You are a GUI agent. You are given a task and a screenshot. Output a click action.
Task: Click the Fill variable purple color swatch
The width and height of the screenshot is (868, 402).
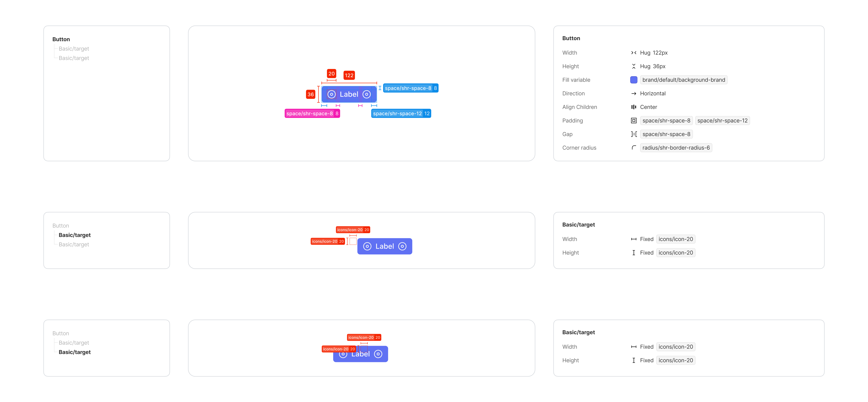point(633,80)
